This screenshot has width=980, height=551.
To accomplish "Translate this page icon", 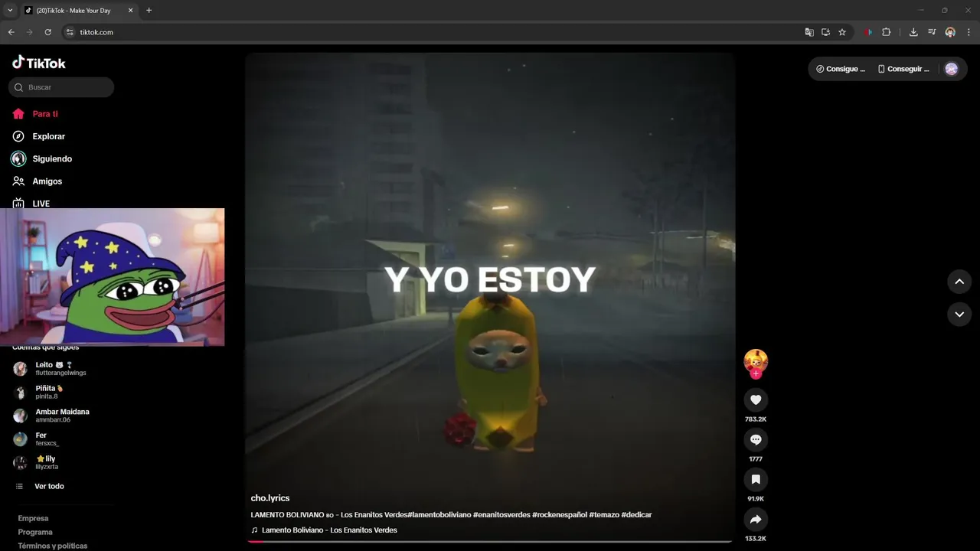I will [809, 32].
